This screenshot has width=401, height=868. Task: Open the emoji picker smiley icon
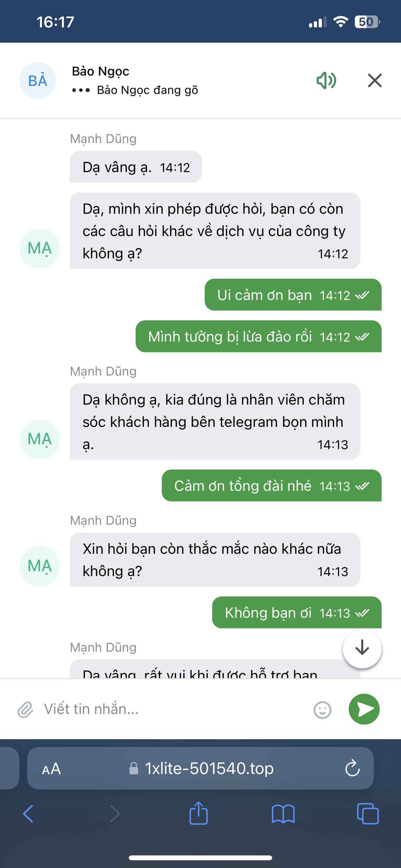click(322, 710)
